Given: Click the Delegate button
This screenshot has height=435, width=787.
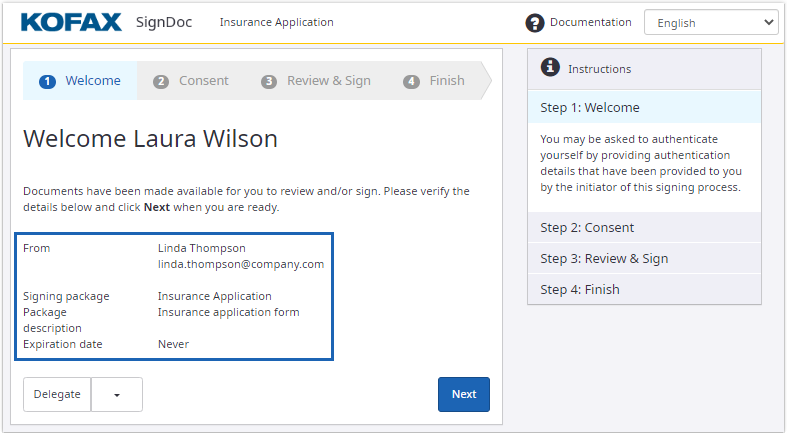Looking at the screenshot, I should [57, 395].
